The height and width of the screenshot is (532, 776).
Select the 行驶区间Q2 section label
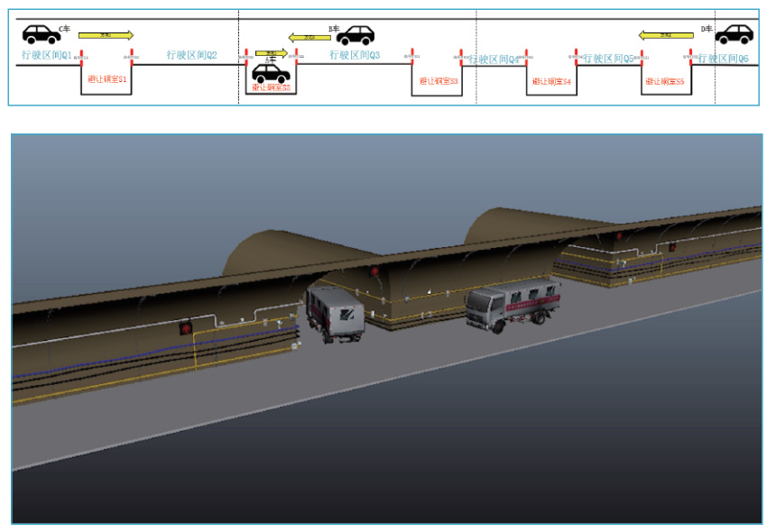(x=191, y=56)
